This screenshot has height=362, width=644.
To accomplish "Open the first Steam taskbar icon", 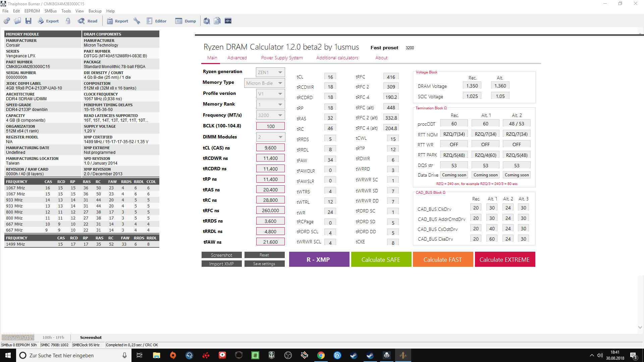I will pyautogui.click(x=354, y=355).
